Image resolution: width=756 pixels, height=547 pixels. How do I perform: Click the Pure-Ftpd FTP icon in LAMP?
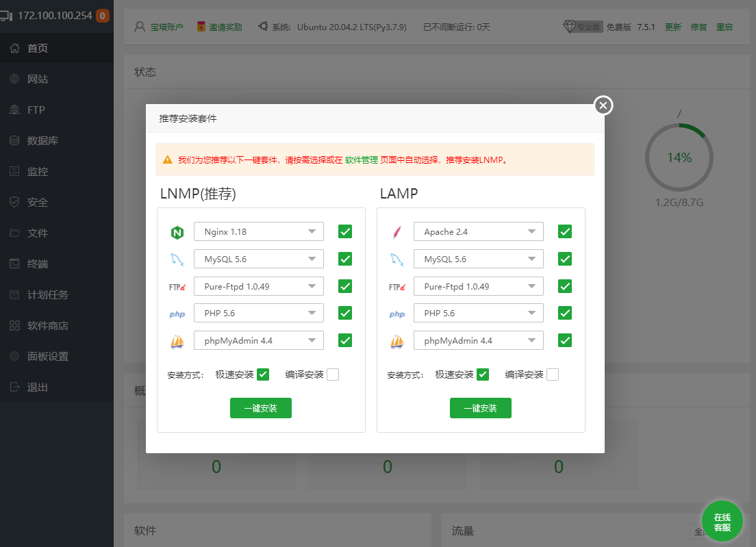click(x=397, y=287)
